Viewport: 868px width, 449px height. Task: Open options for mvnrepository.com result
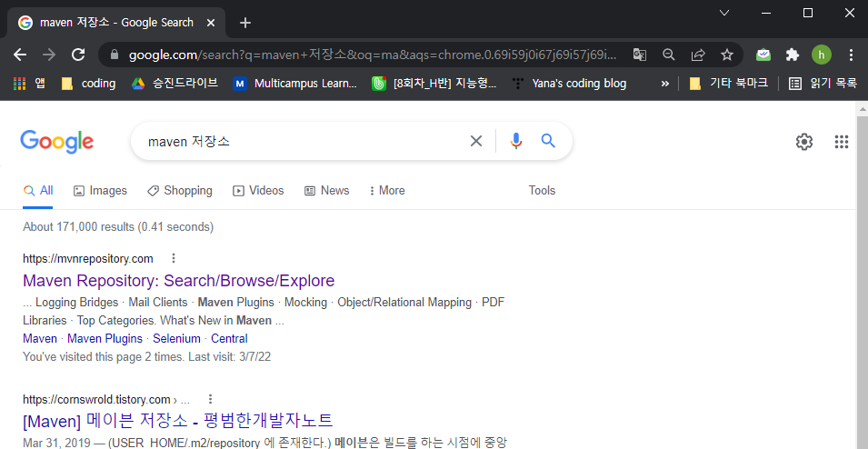point(174,258)
